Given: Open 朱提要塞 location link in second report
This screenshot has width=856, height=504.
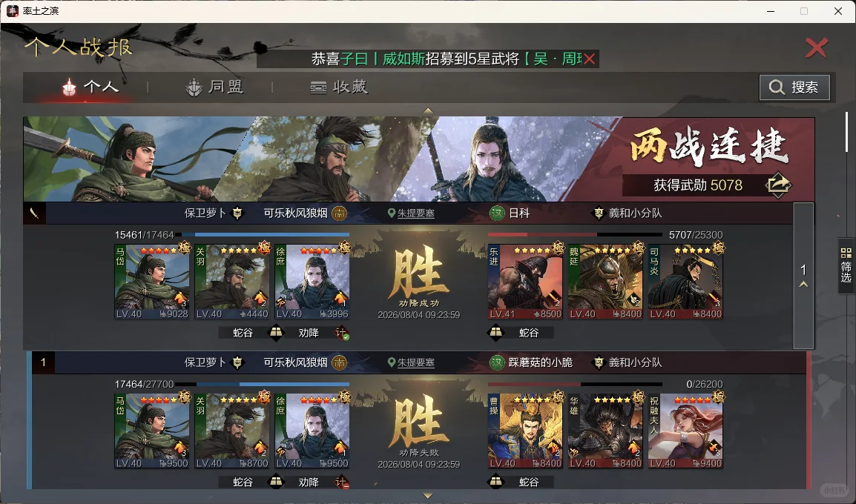Looking at the screenshot, I should (416, 362).
